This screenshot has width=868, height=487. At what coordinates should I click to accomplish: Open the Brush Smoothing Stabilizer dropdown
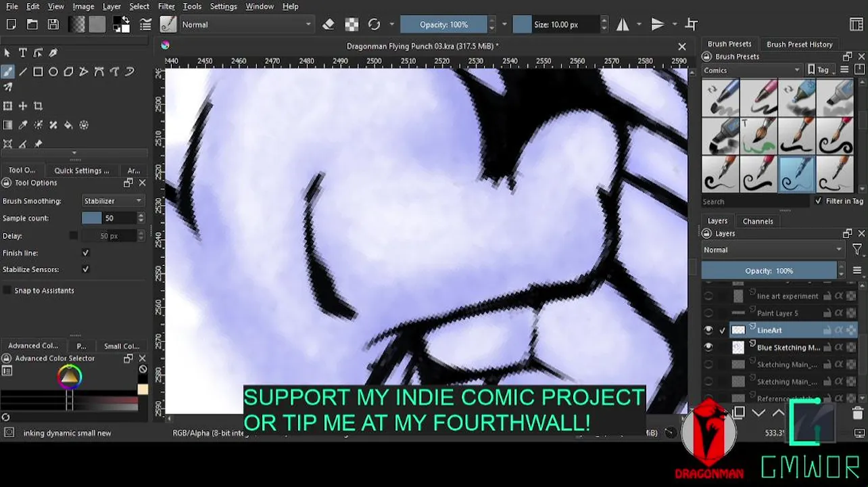pos(113,201)
